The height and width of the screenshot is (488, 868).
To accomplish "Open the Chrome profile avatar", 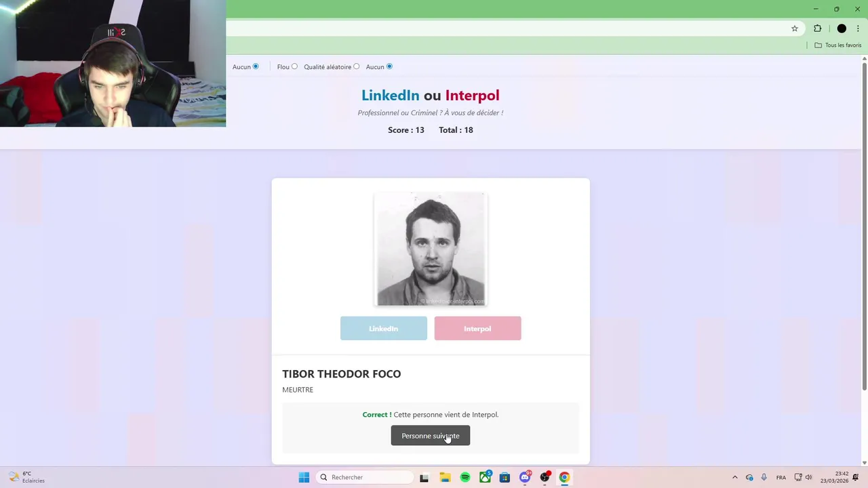I will coord(842,28).
